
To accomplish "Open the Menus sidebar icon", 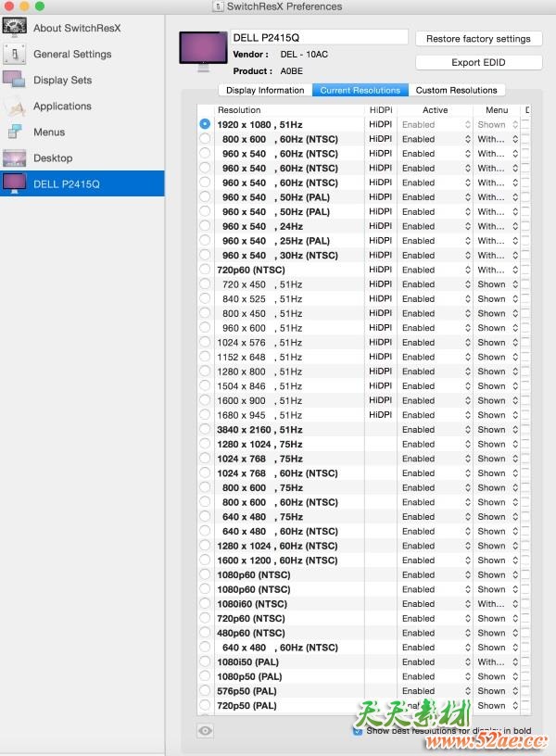I will click(x=14, y=132).
